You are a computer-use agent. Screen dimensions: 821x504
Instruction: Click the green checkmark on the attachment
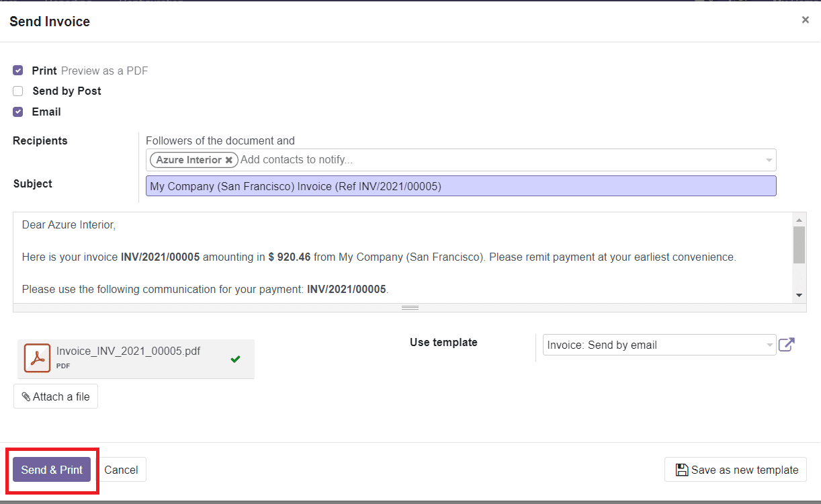235,359
